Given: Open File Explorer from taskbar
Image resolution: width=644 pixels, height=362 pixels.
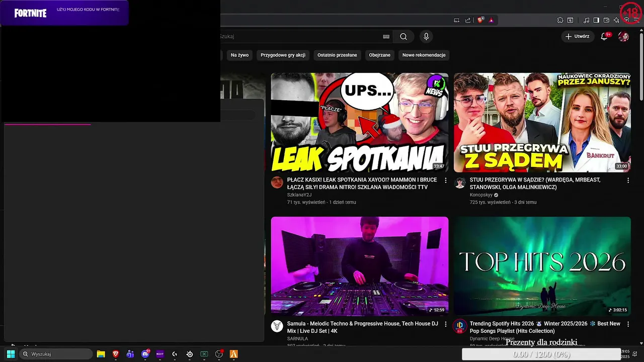Looking at the screenshot, I should click(101, 354).
